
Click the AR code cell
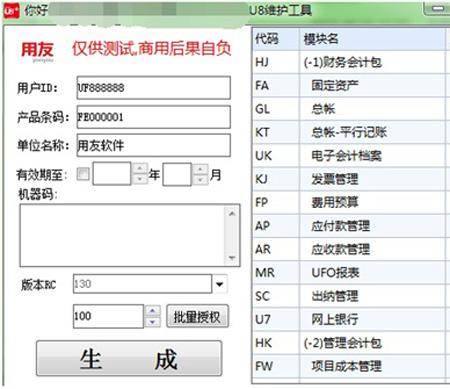[x=276, y=249]
